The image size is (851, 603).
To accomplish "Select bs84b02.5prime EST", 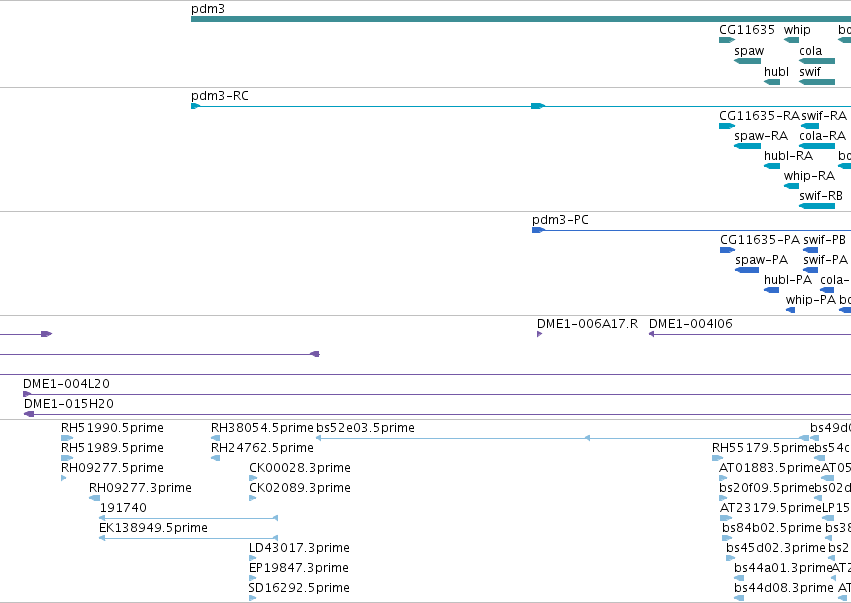I will 727,538.
